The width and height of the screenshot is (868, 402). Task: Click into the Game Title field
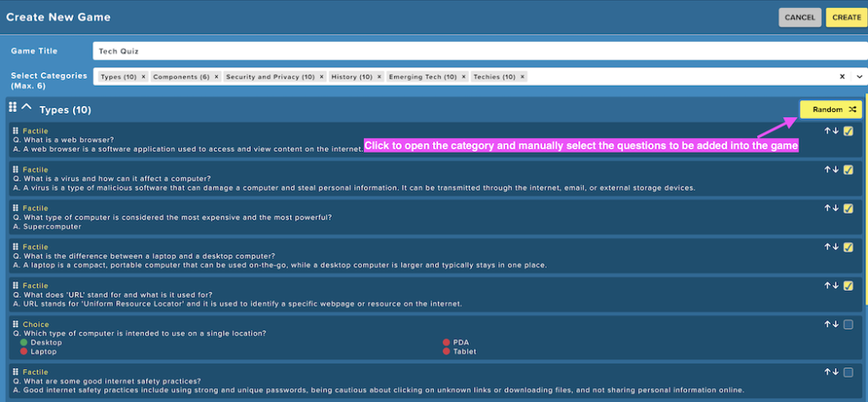[480, 51]
